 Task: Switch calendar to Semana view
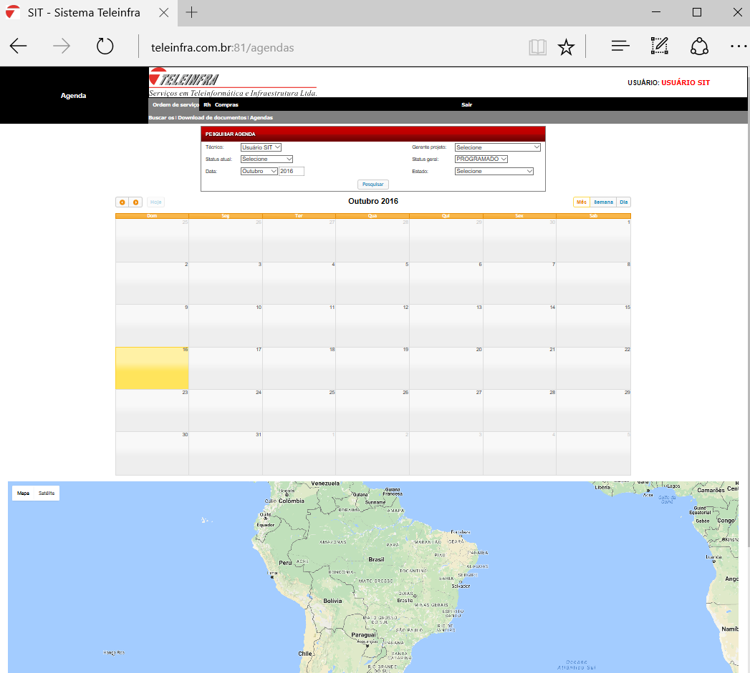[x=603, y=202]
